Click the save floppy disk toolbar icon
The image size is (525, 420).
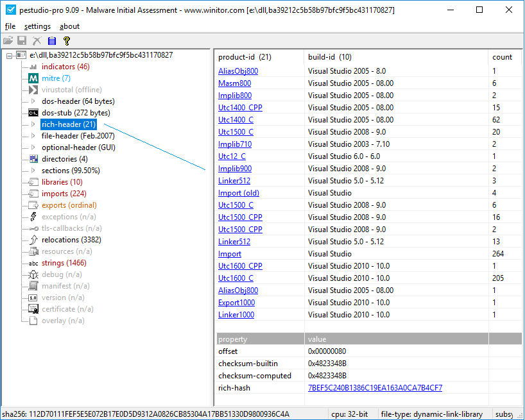point(22,41)
